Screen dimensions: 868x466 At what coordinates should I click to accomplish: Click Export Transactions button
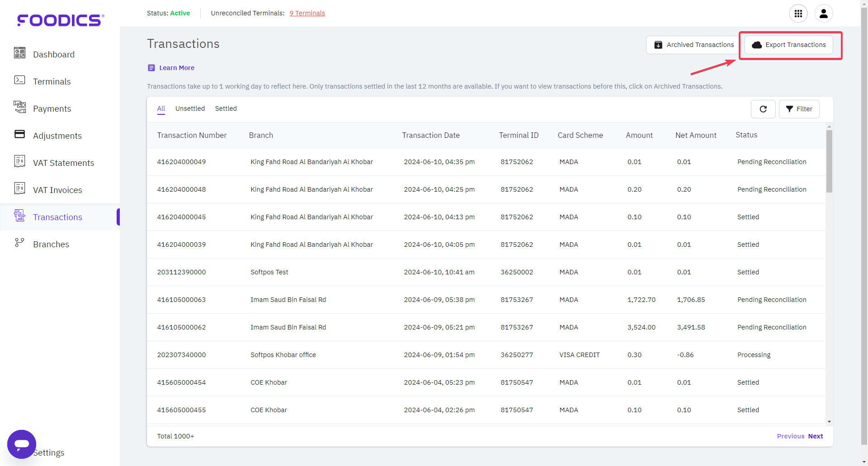click(x=788, y=45)
